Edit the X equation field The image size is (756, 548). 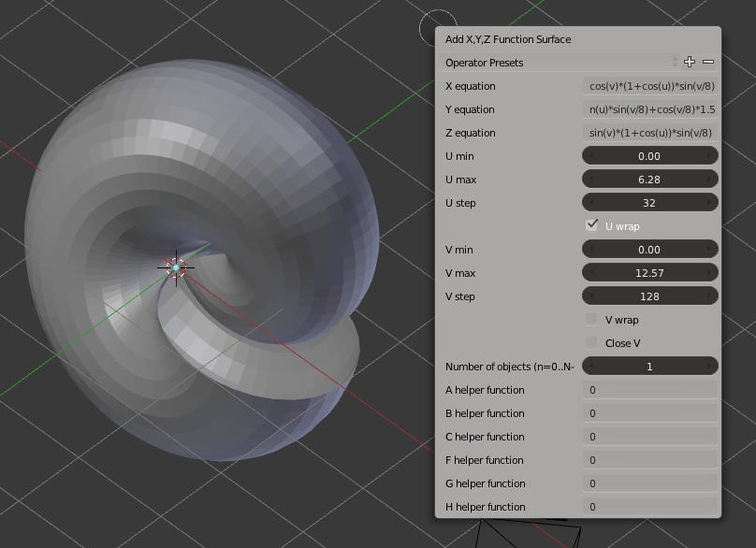tap(650, 85)
